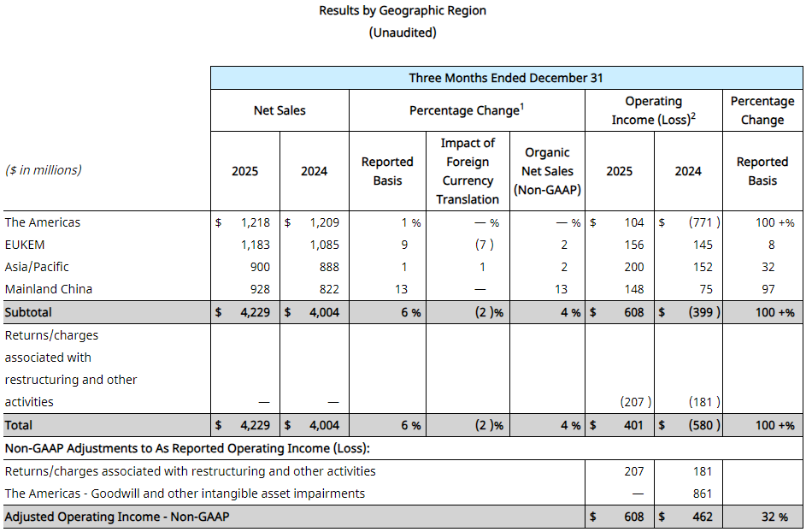Click the 'Three Months Ended December 31' header
The height and width of the screenshot is (532, 812).
point(506,78)
